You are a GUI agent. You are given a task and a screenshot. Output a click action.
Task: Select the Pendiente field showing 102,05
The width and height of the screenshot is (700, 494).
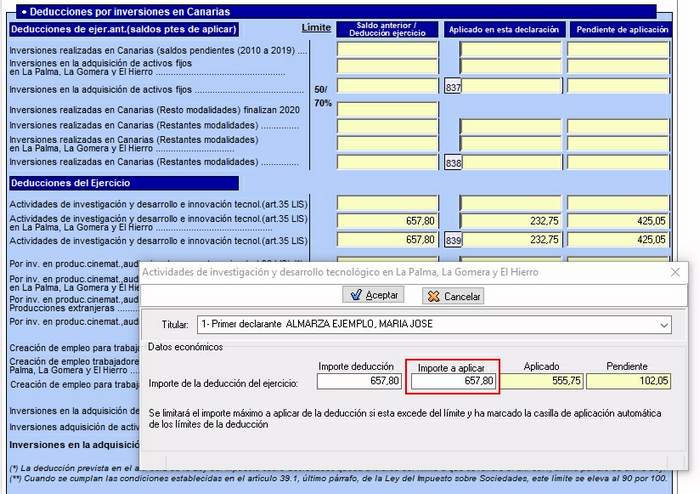point(628,381)
